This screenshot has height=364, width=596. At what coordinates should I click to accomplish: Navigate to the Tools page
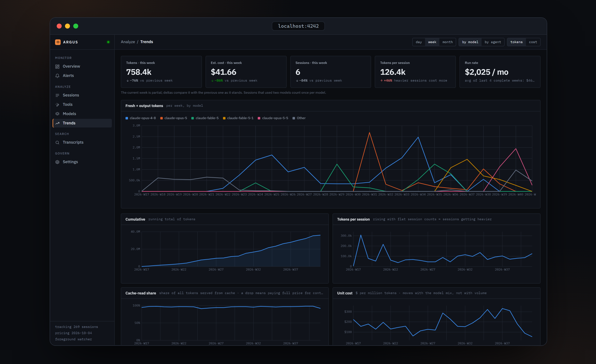tap(82, 104)
